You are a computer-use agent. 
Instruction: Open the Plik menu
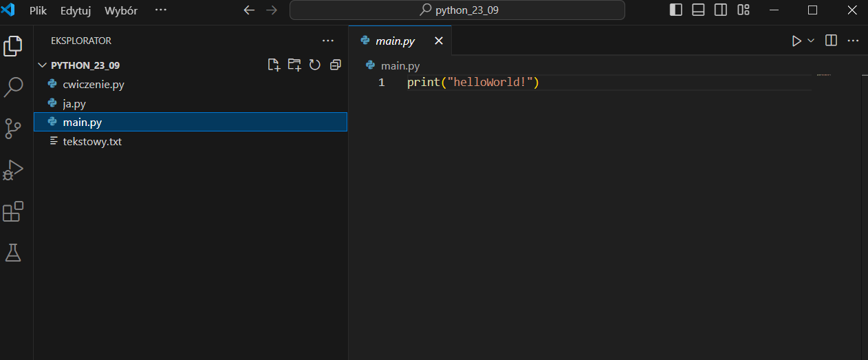tap(38, 11)
